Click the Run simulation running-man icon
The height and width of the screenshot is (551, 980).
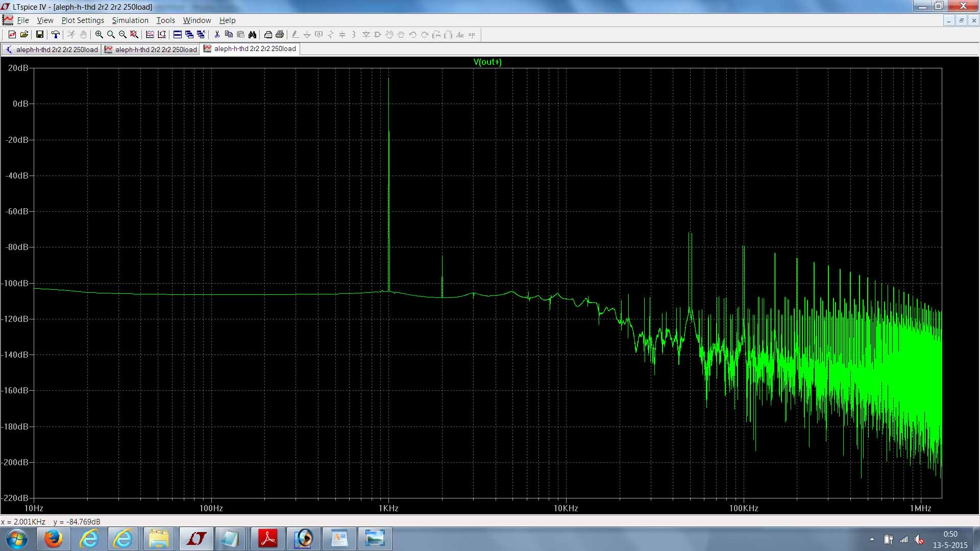pyautogui.click(x=71, y=35)
